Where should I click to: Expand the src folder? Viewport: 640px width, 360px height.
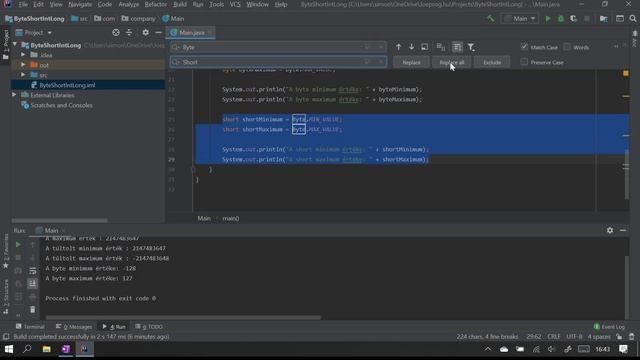click(23, 75)
